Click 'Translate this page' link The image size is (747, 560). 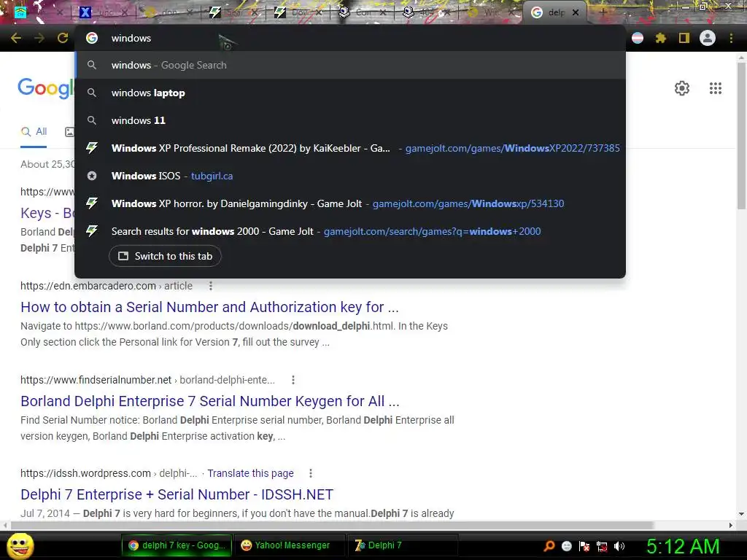251,473
